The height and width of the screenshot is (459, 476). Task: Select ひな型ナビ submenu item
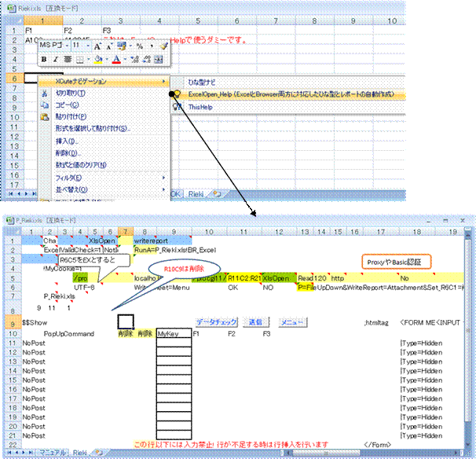pos(287,82)
